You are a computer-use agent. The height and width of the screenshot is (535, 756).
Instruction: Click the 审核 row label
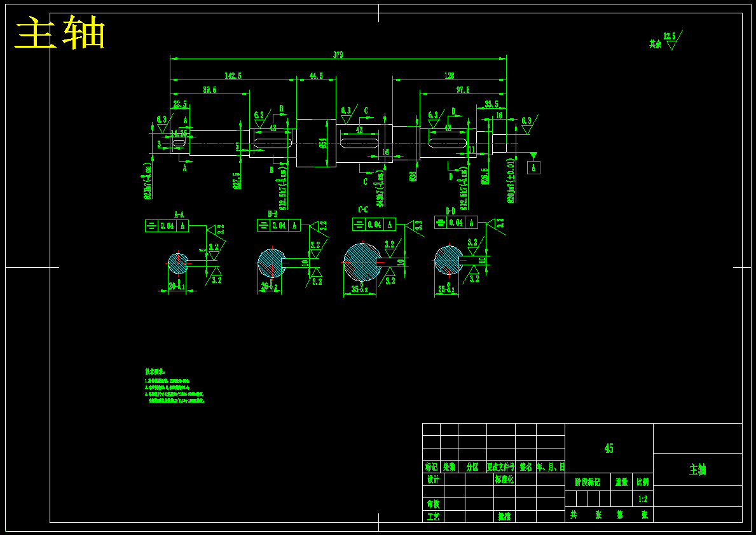pos(434,504)
